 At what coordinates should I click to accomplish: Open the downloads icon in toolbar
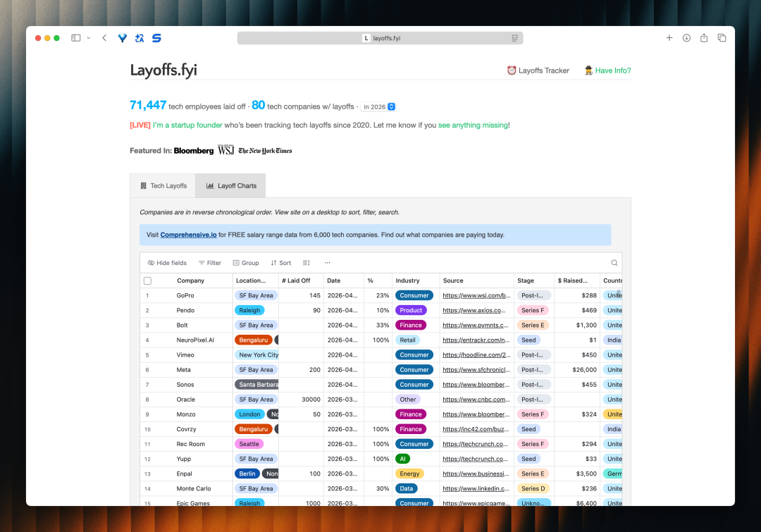pyautogui.click(x=686, y=38)
